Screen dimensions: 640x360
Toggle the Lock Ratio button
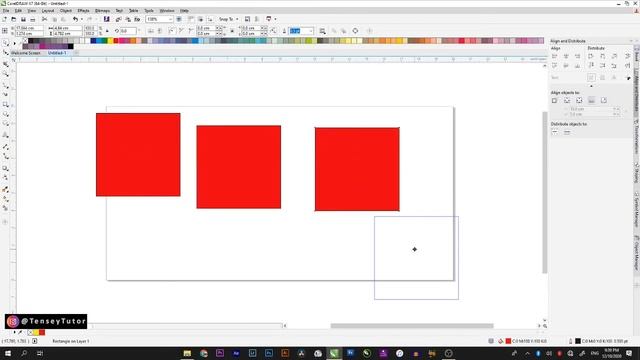click(x=107, y=31)
